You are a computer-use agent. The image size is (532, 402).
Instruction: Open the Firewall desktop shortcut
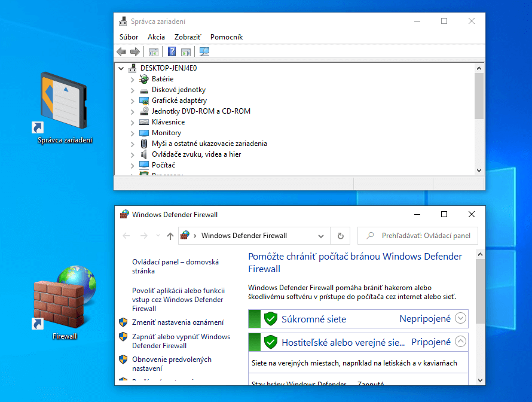click(x=65, y=302)
